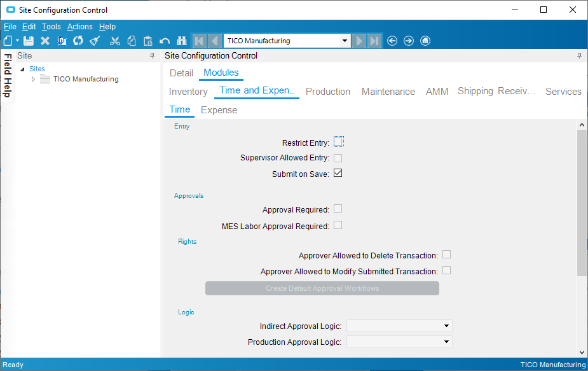Open the Shipping Receiving tab

496,91
